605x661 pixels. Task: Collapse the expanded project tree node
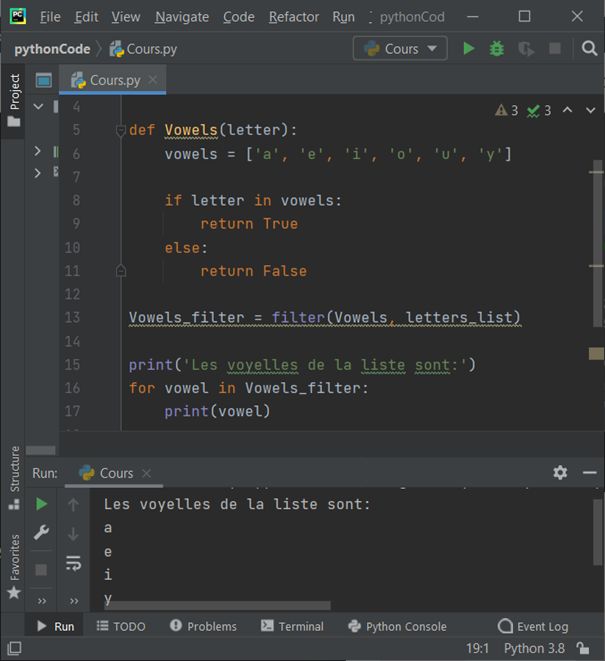pos(38,107)
